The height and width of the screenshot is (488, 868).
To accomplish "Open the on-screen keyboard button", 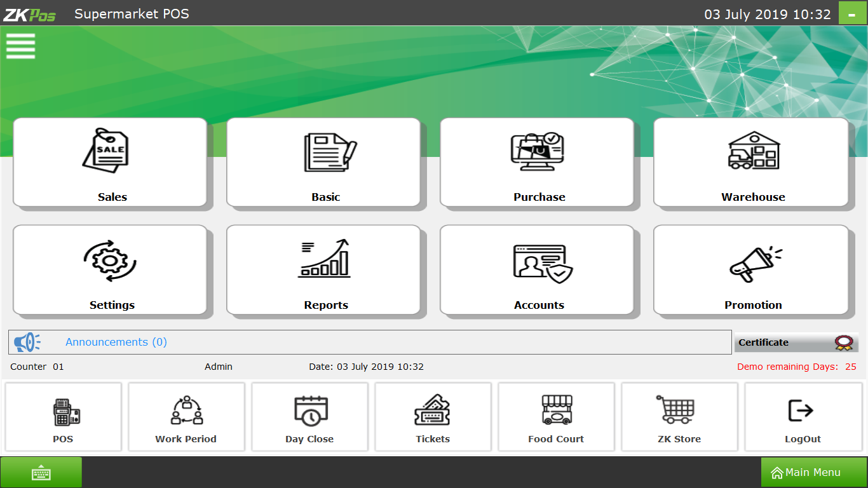I will point(41,473).
